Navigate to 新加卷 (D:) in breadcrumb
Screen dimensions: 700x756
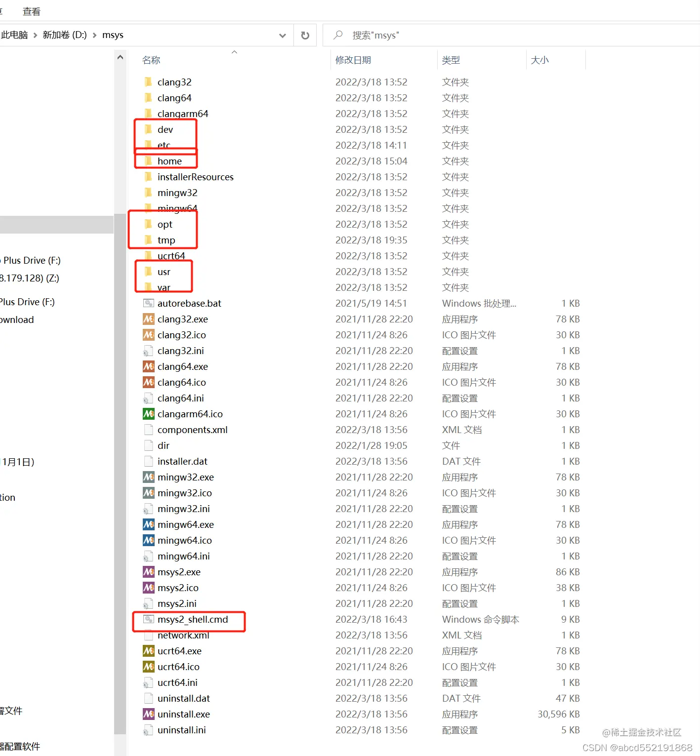click(x=65, y=35)
